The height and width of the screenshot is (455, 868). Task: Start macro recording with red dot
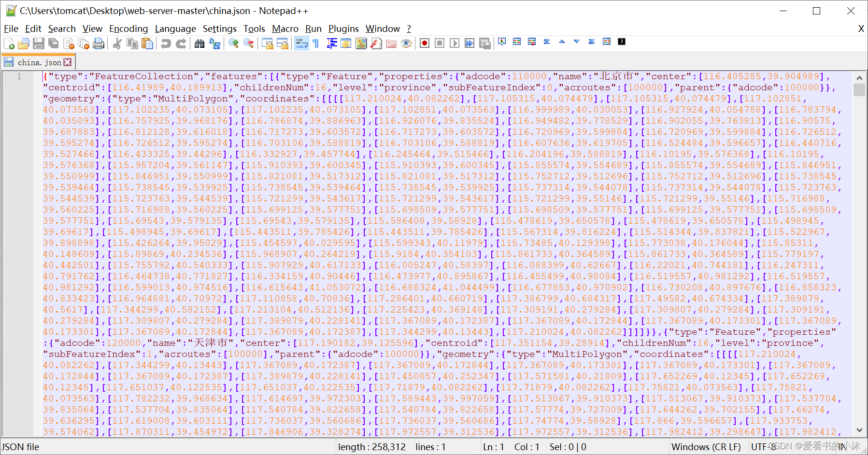tap(425, 43)
